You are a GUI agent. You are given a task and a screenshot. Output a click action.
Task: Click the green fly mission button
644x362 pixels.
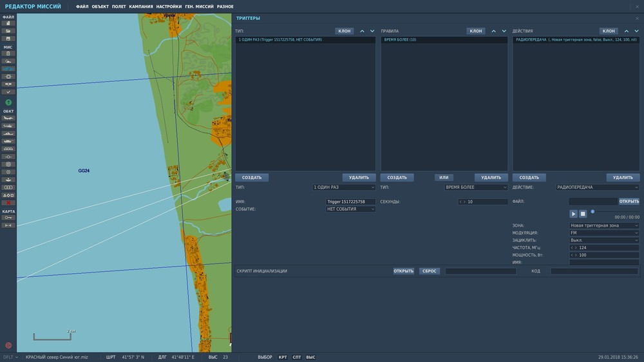point(8,102)
